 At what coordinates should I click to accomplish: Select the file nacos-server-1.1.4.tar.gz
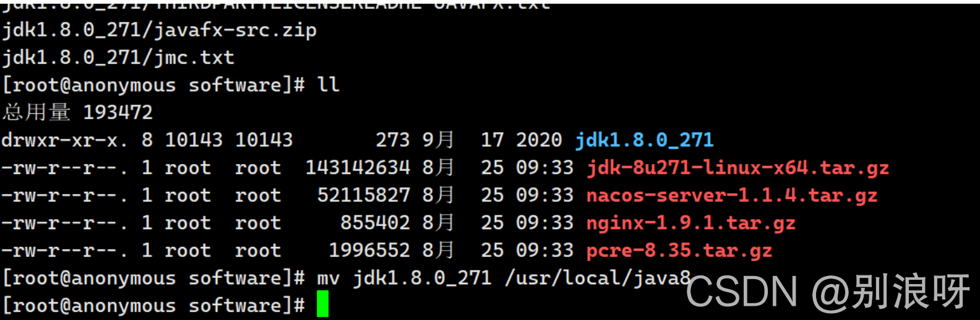click(732, 196)
